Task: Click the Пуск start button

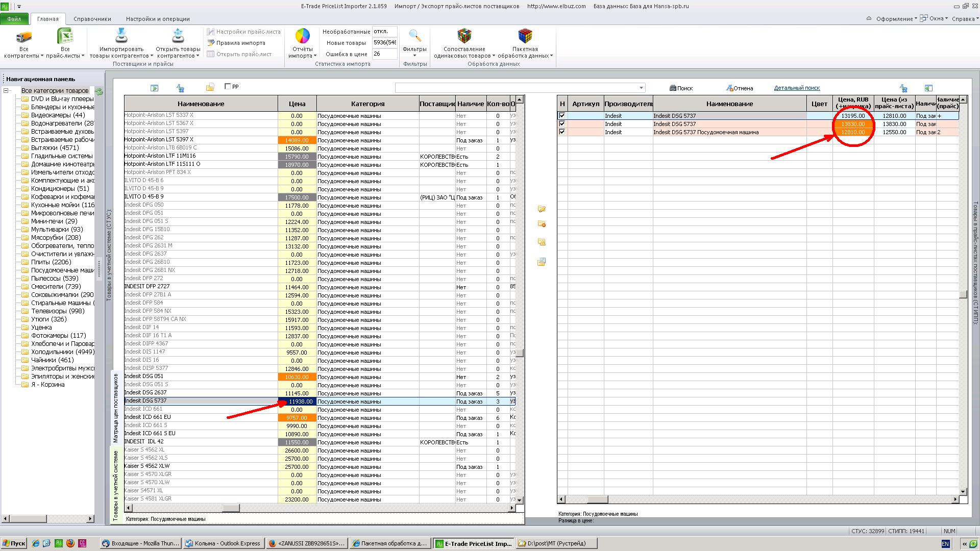Action: (14, 543)
